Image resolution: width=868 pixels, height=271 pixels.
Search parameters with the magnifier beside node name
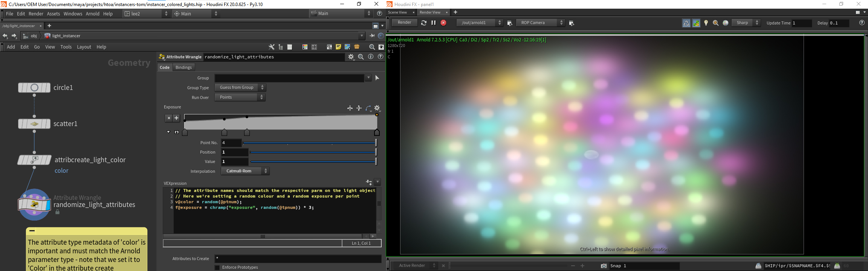click(361, 57)
